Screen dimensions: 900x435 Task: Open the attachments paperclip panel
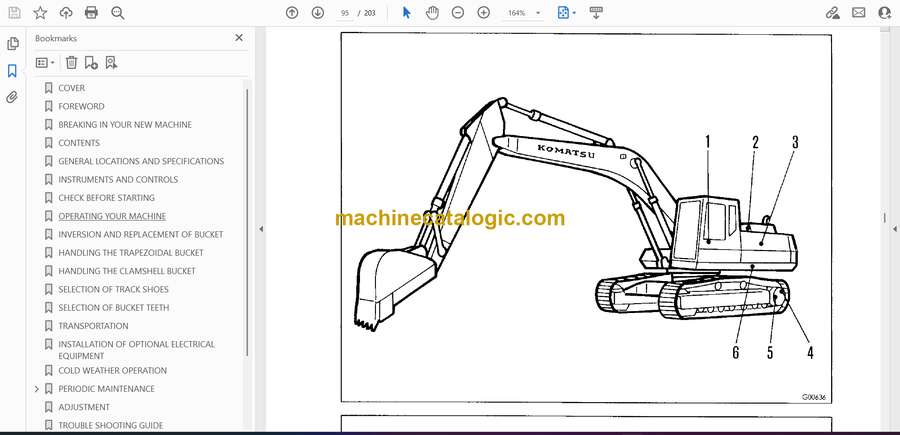tap(12, 97)
